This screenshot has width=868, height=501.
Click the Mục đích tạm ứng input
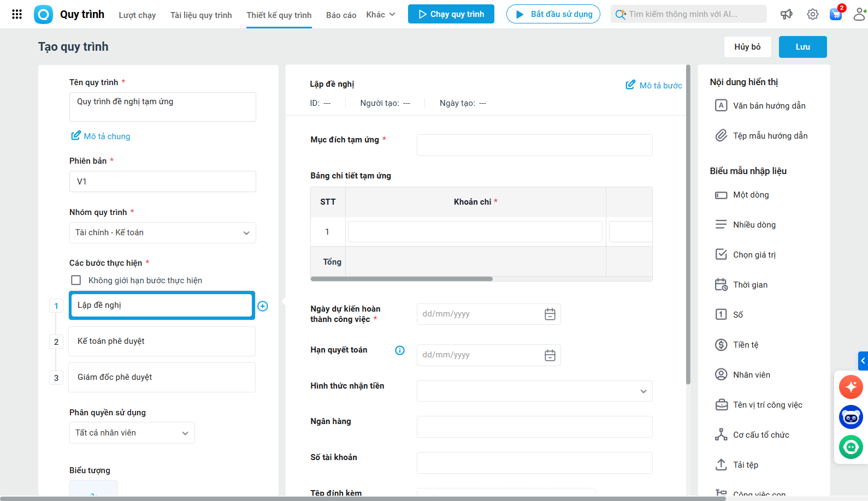coord(534,145)
